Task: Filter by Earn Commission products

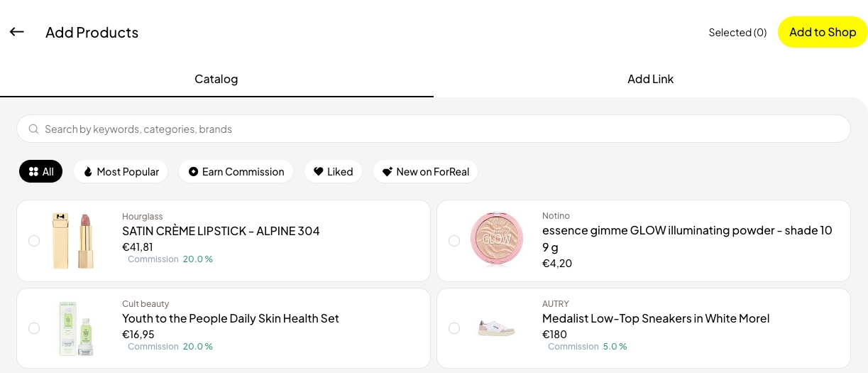Action: click(x=236, y=172)
